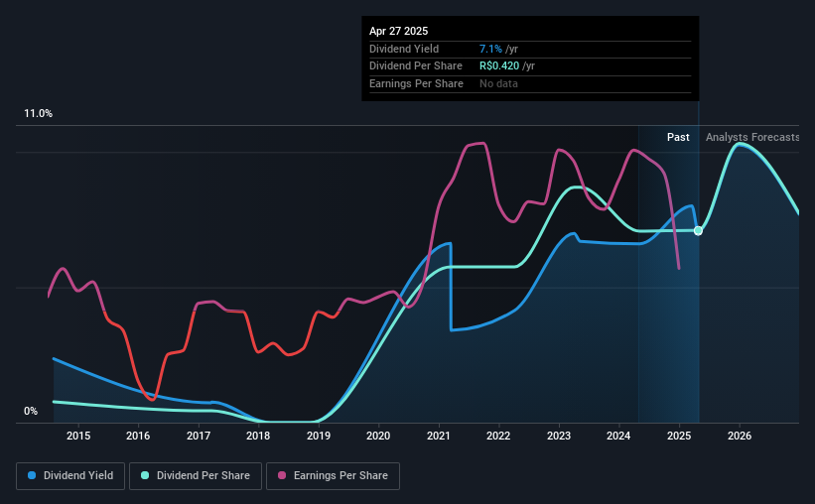This screenshot has height=504, width=815.
Task: Click the pink Earnings Per Share legend dot
Action: 282,475
